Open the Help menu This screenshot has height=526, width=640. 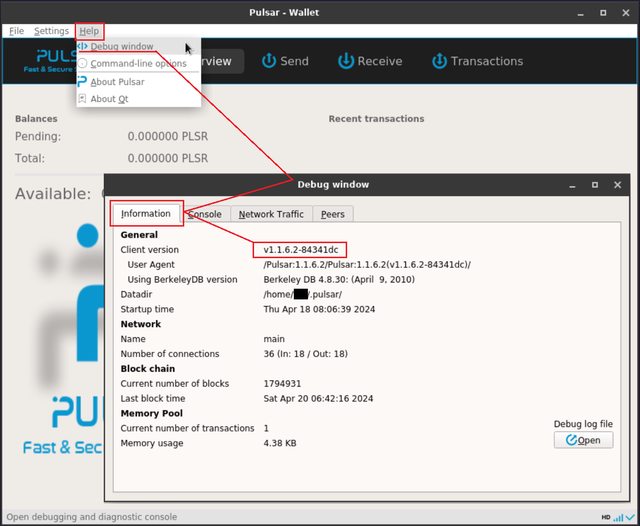point(89,31)
